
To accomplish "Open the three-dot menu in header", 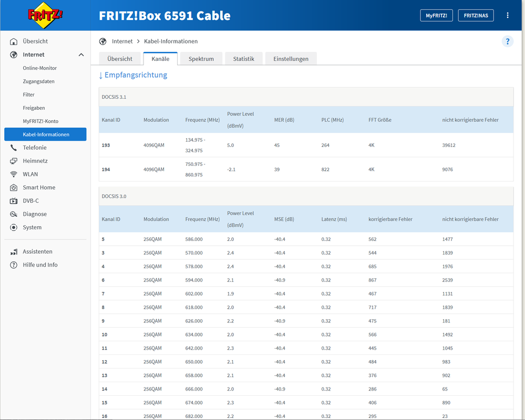I will click(508, 15).
